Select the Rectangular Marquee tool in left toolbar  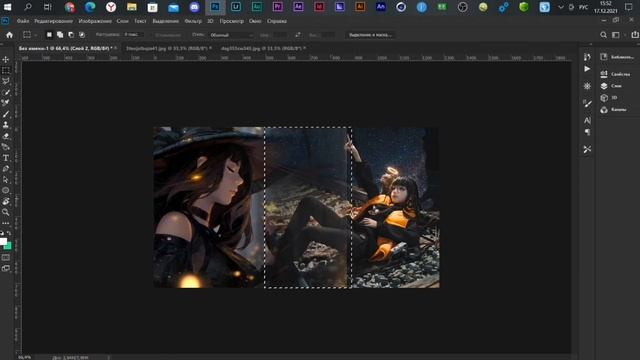6,71
